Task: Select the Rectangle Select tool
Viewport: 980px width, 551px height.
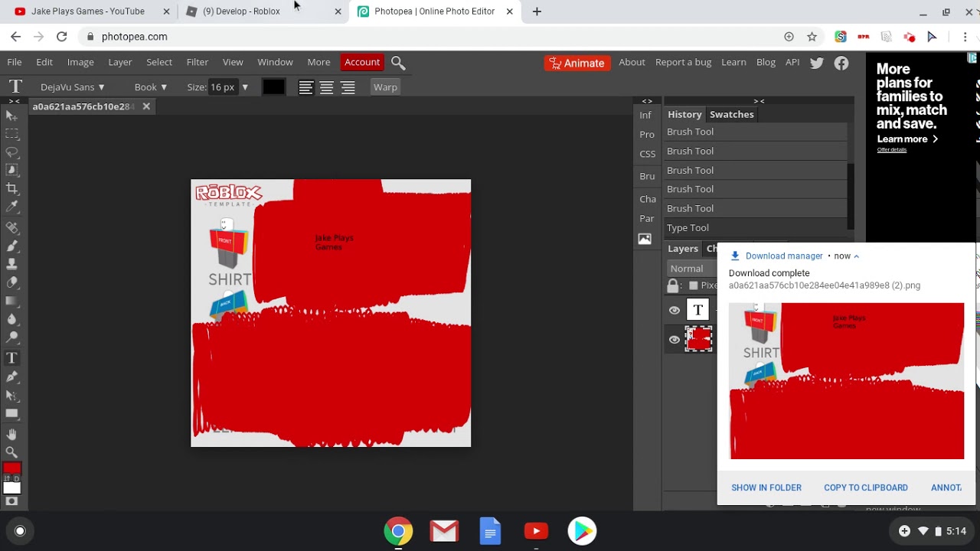Action: pyautogui.click(x=11, y=134)
